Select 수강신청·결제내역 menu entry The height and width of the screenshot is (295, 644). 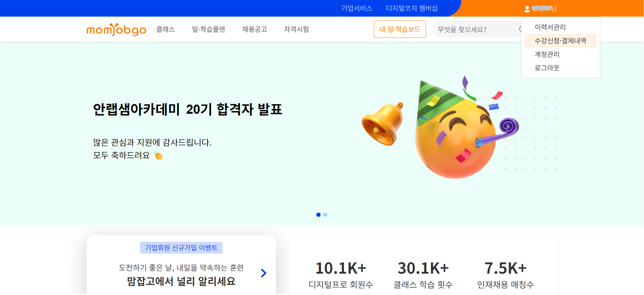[561, 41]
